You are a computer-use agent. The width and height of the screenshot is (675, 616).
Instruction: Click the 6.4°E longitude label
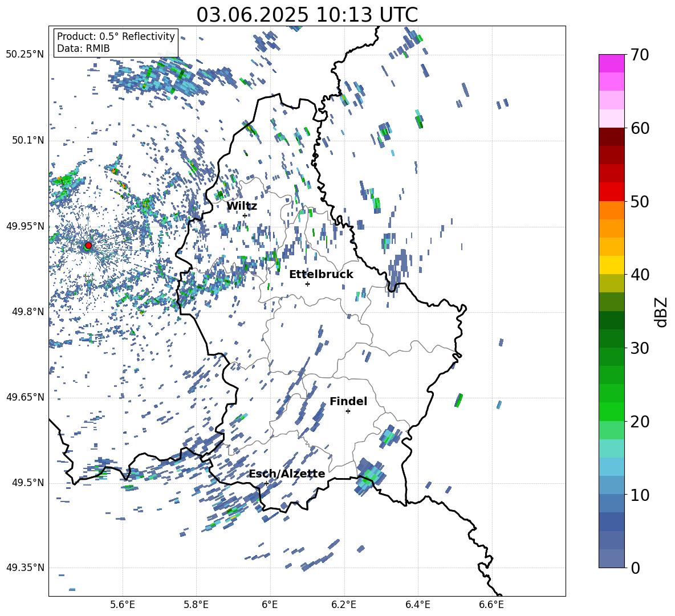(417, 605)
